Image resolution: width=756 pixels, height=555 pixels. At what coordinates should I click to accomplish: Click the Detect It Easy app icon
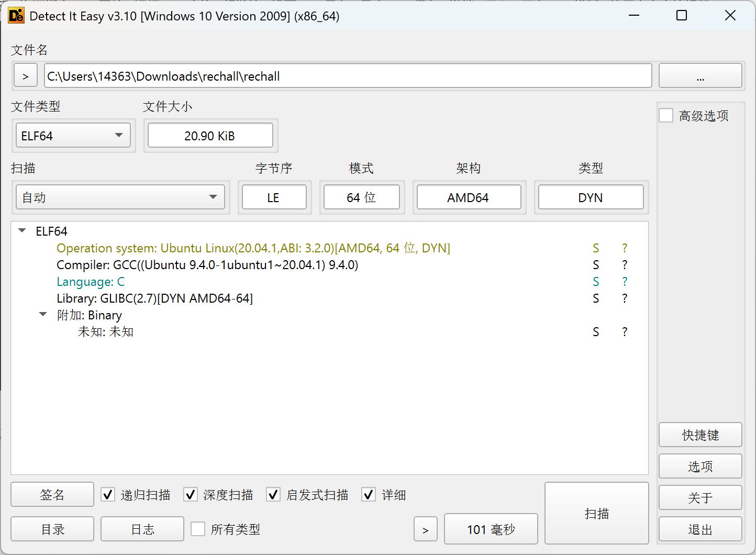tap(16, 16)
